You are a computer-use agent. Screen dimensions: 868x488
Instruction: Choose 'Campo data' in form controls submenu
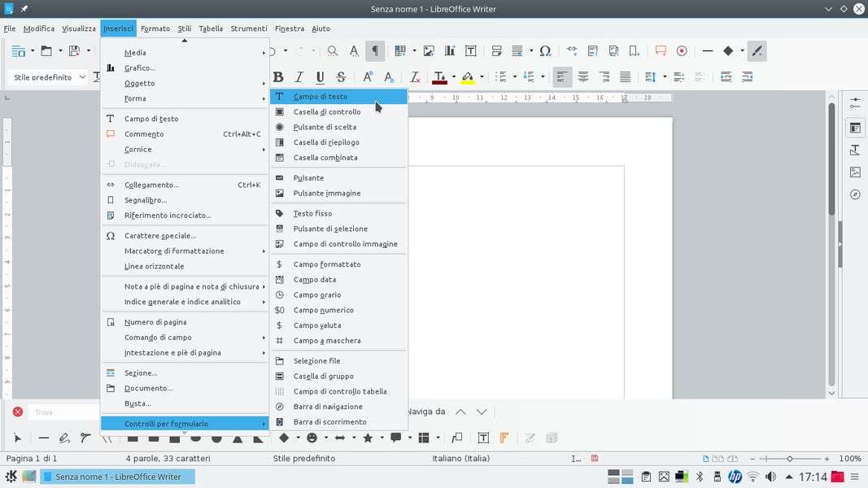pyautogui.click(x=314, y=280)
